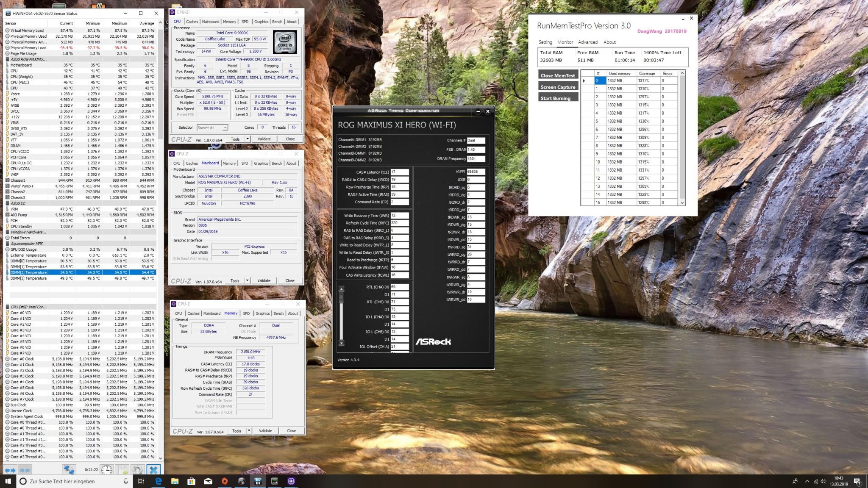Screen dimensions: 868x488
Task: Click Close button in Memory CPU-Z window
Action: click(292, 431)
